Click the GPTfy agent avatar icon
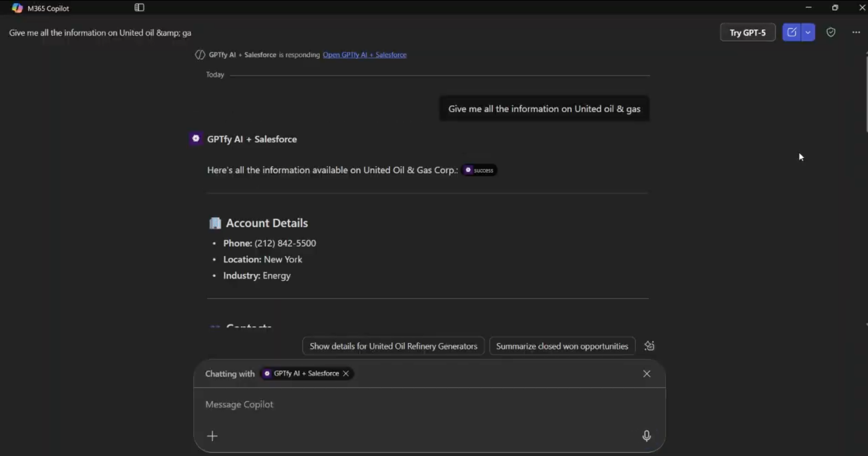Screen dimensions: 868x456 tap(196, 138)
